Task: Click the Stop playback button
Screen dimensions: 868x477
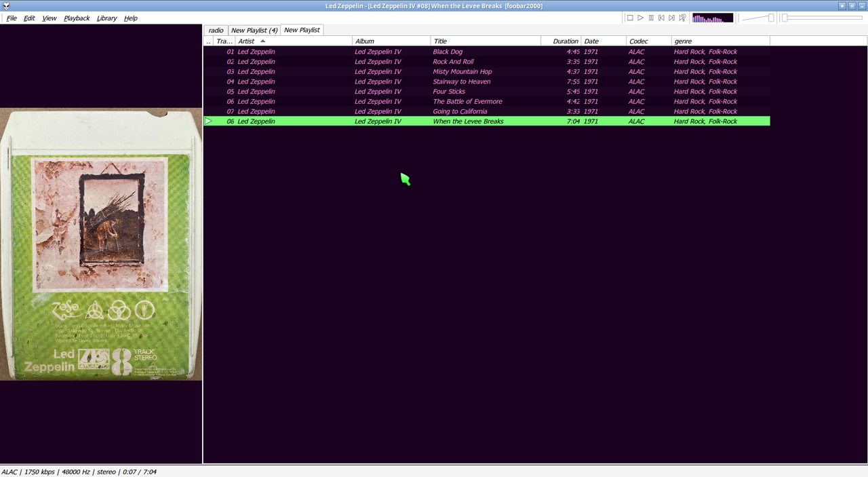Action: coord(630,18)
